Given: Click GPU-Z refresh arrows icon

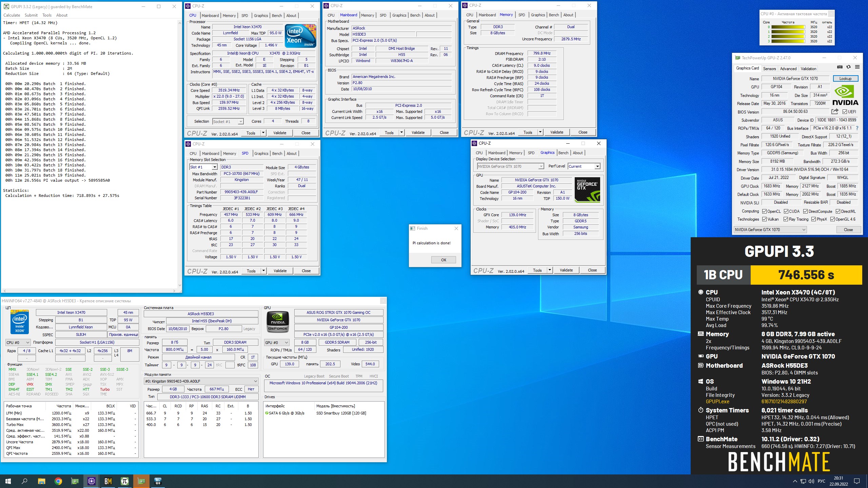Looking at the screenshot, I should pos(848,67).
